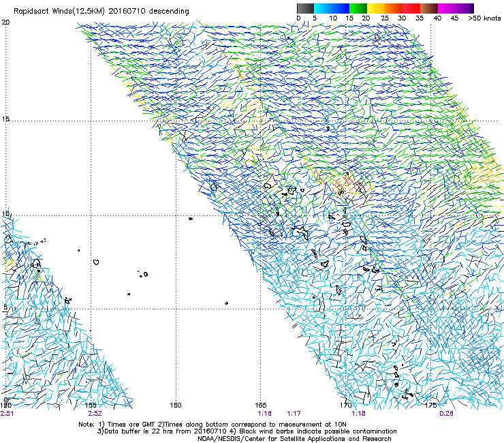Click the note line 'Times are GMT'

pos(131,425)
